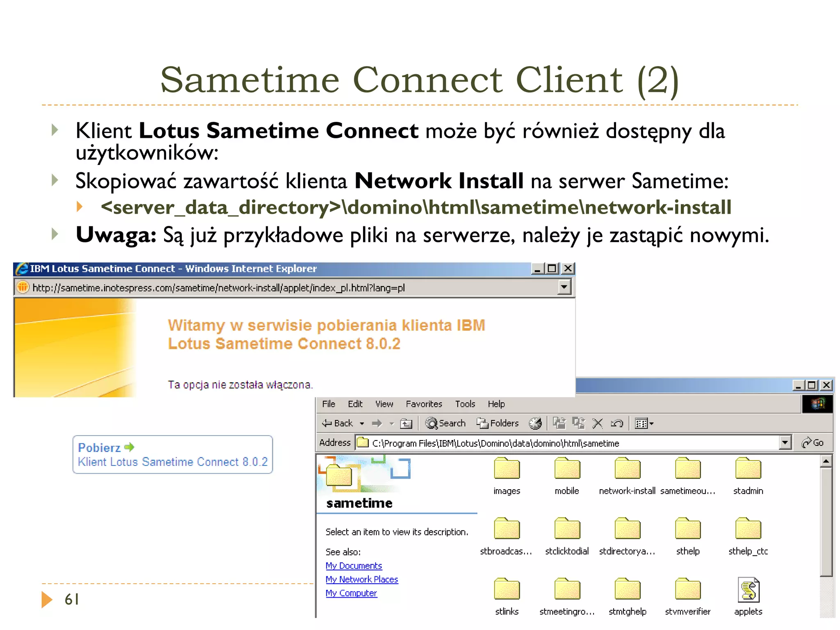Open the stclicktodial folder

[x=567, y=536]
